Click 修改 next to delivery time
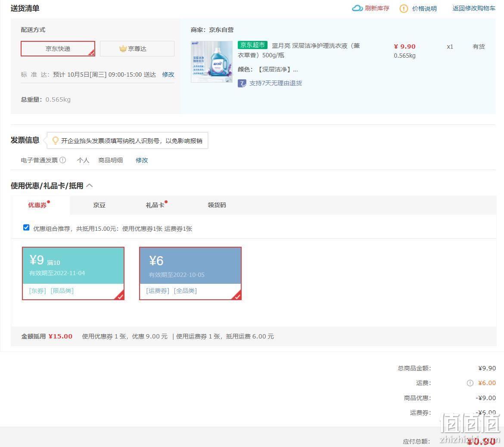504x447 pixels. coord(168,74)
